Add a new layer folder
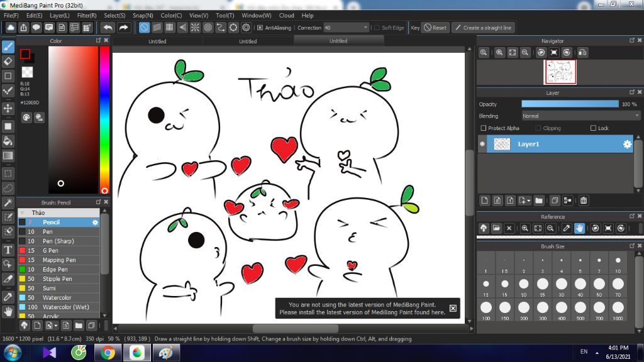Screen dimensions: 644x362 539,200
